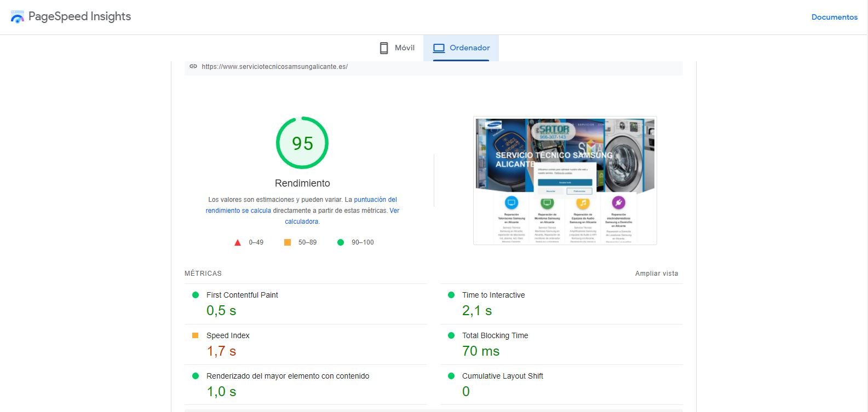Click the green dot for 'Renderizado del mayor elemento'
The image size is (868, 412).
[x=196, y=376]
